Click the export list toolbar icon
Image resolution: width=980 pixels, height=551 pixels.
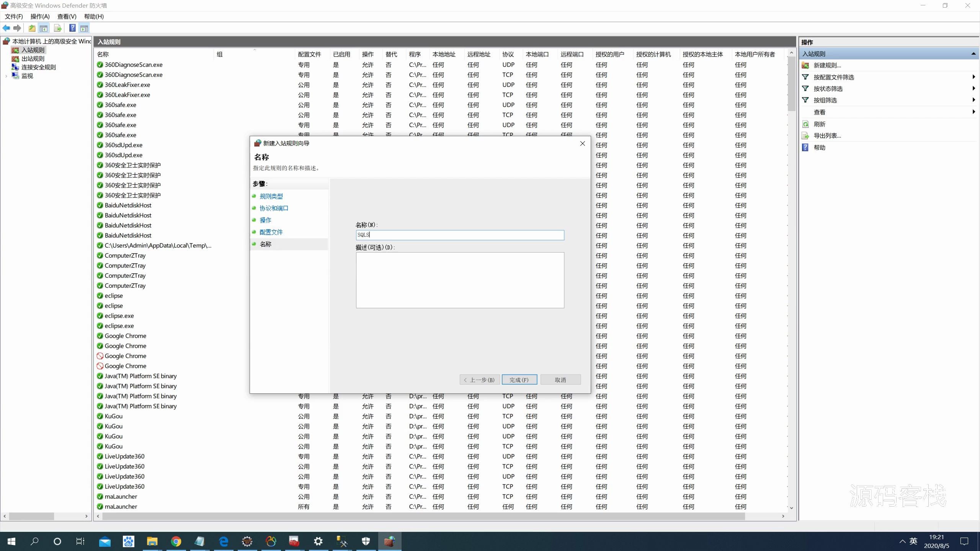pyautogui.click(x=58, y=28)
